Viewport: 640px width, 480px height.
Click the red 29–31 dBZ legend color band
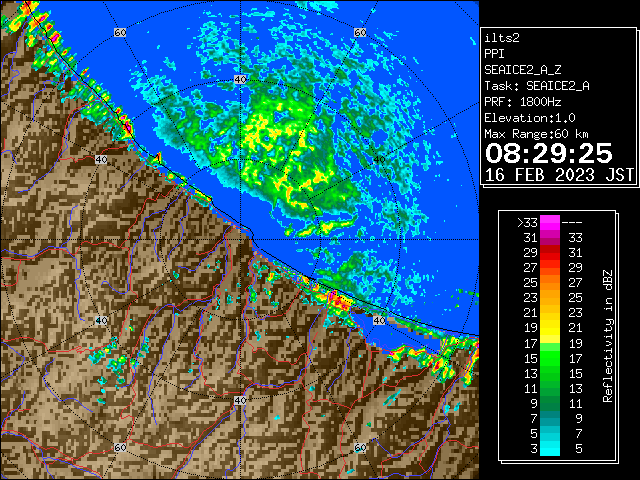(550, 253)
